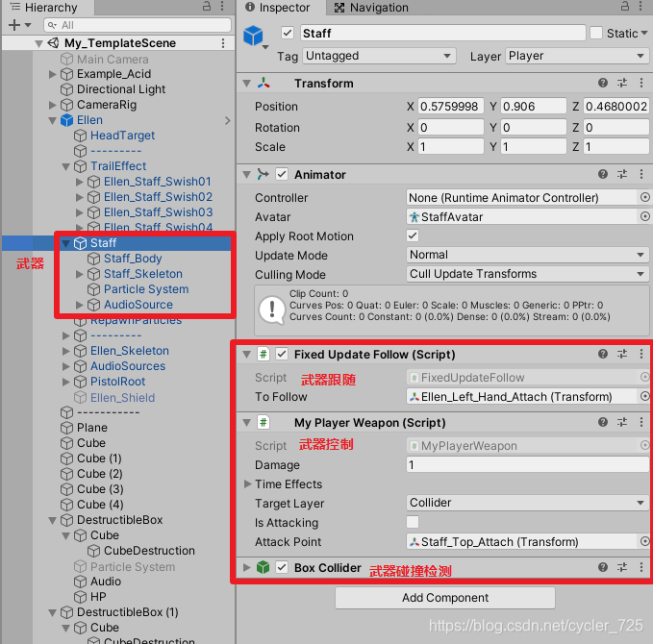The image size is (653, 644).
Task: Toggle Fixed Update Follow script checkbox
Action: click(282, 355)
